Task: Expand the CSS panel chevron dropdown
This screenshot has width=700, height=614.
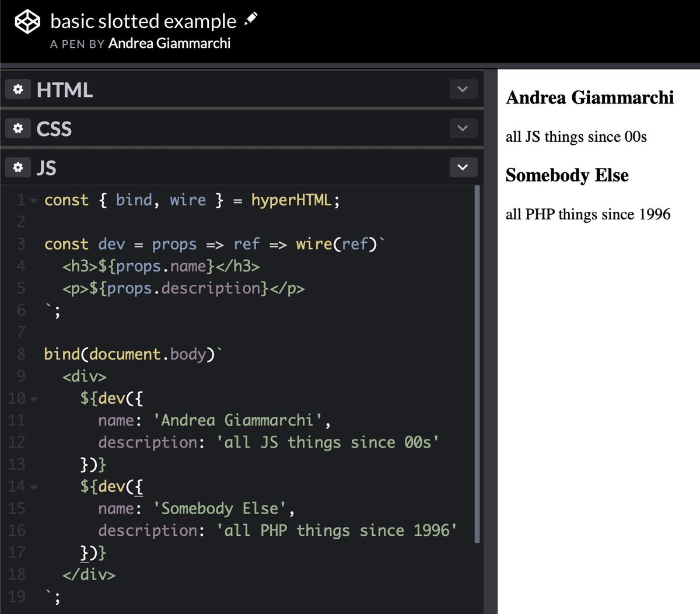Action: pos(463,128)
